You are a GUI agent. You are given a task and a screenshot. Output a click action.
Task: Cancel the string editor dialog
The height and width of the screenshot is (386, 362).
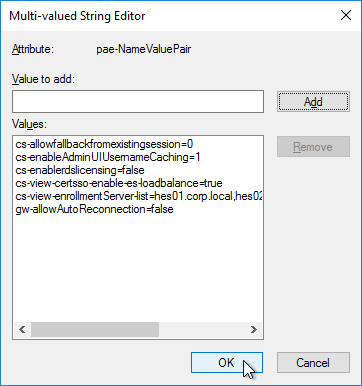pyautogui.click(x=313, y=363)
